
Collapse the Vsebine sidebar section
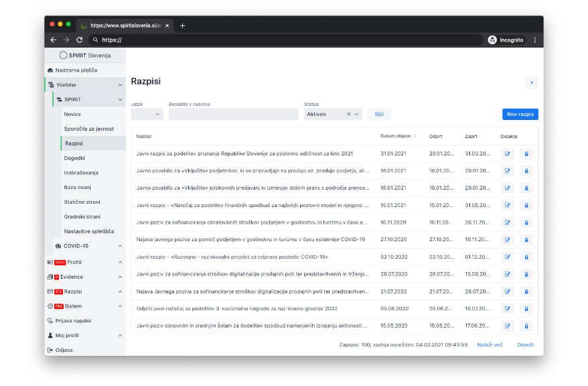pyautogui.click(x=120, y=85)
